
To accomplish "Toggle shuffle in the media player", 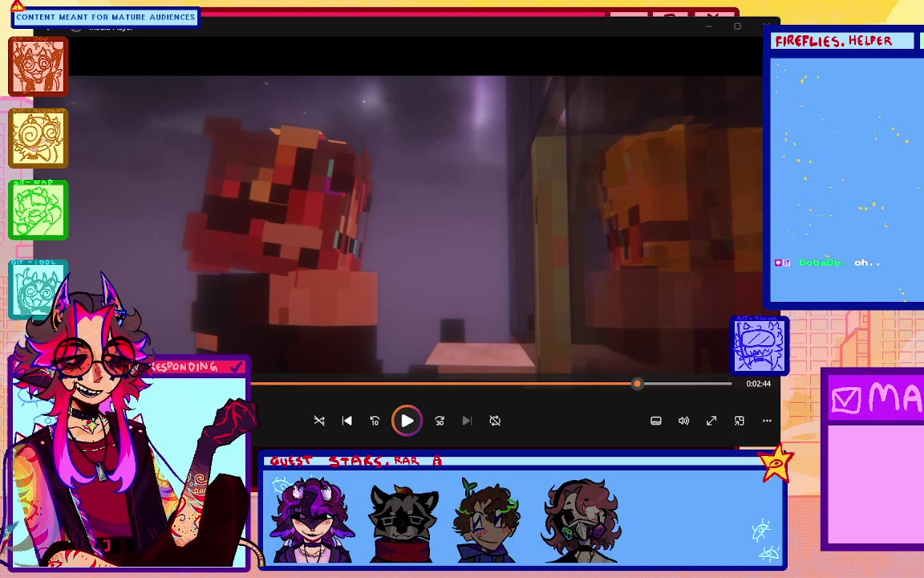I will coord(319,421).
